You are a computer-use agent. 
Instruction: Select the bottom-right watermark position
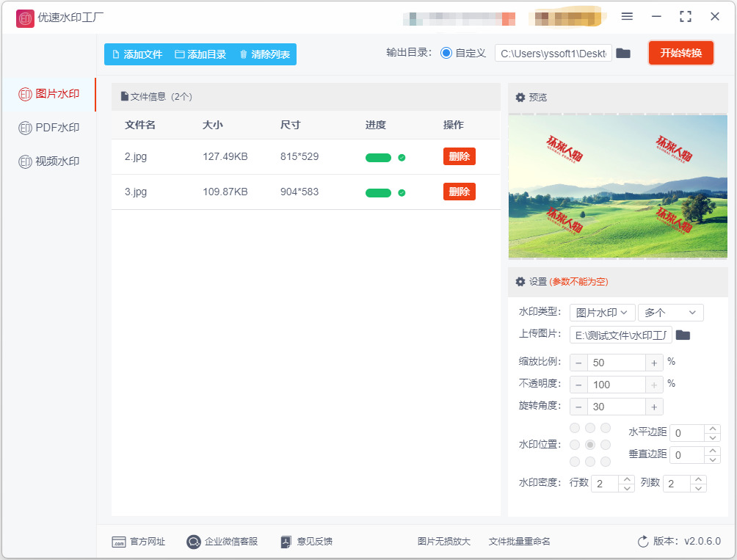pos(606,462)
